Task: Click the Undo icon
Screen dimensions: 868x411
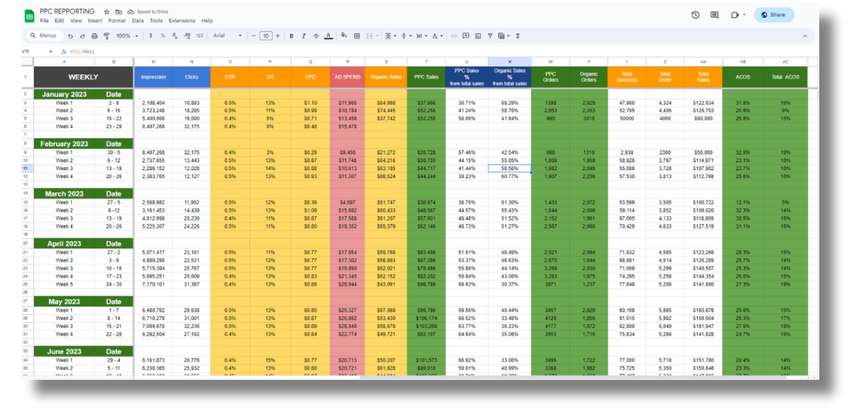Action: pos(70,36)
